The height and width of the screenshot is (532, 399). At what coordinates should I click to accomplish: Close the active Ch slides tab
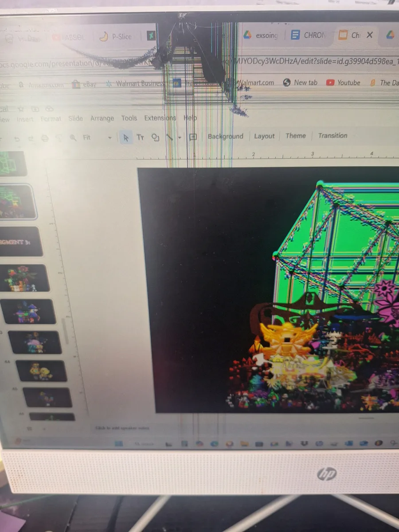click(369, 35)
